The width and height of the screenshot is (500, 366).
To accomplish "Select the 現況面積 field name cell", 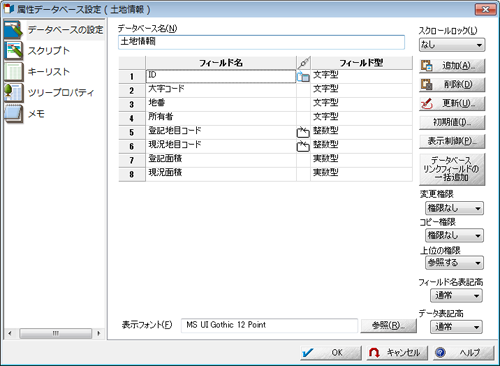I will click(221, 174).
